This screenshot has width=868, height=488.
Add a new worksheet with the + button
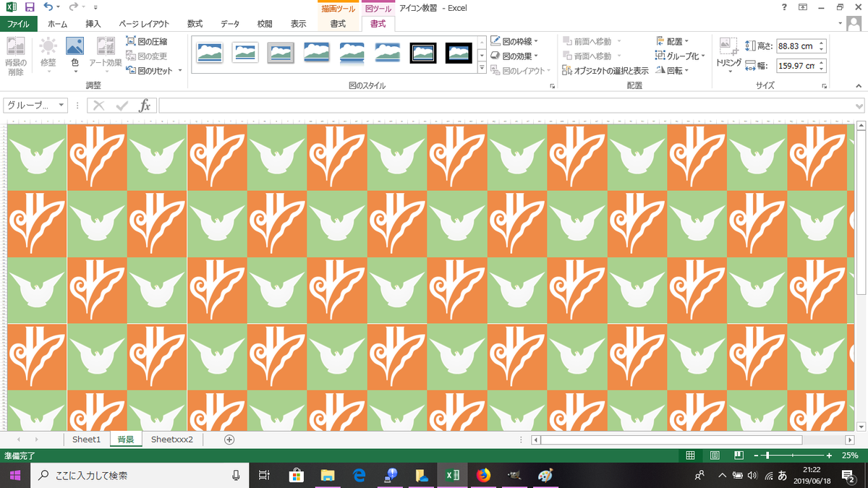point(229,439)
